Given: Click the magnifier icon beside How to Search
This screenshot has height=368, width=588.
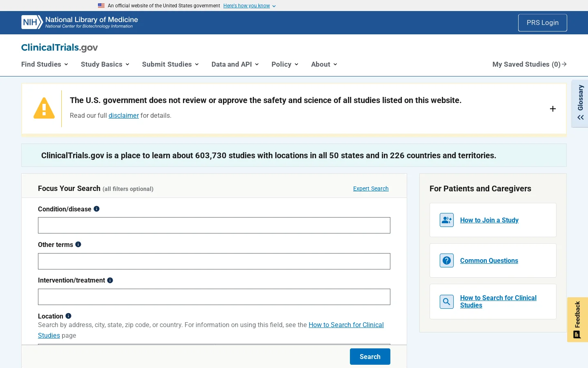Looking at the screenshot, I should (447, 302).
